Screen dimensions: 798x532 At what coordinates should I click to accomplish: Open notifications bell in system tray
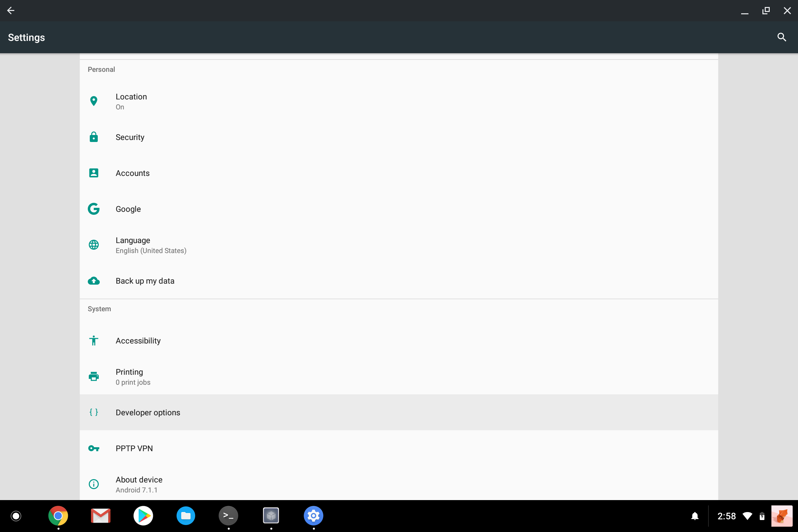click(695, 516)
